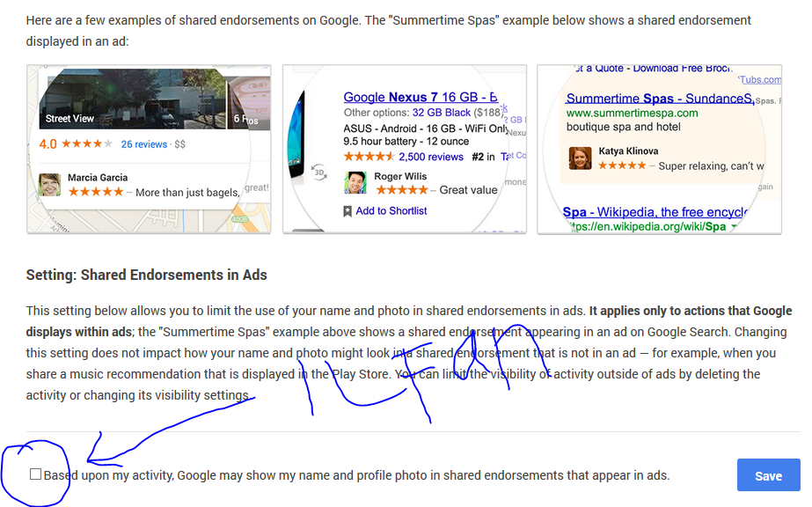Click the Summertime Spas ad headline
812x507 pixels.
[x=660, y=99]
